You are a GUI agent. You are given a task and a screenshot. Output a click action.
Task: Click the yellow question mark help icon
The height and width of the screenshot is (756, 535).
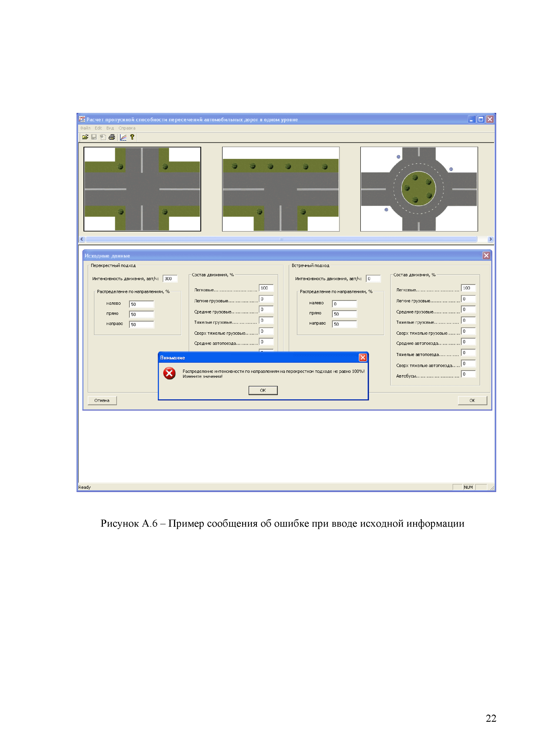(x=132, y=137)
